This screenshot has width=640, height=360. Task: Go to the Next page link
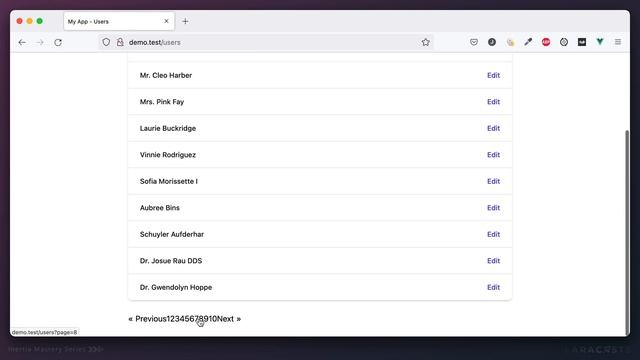[x=229, y=319]
